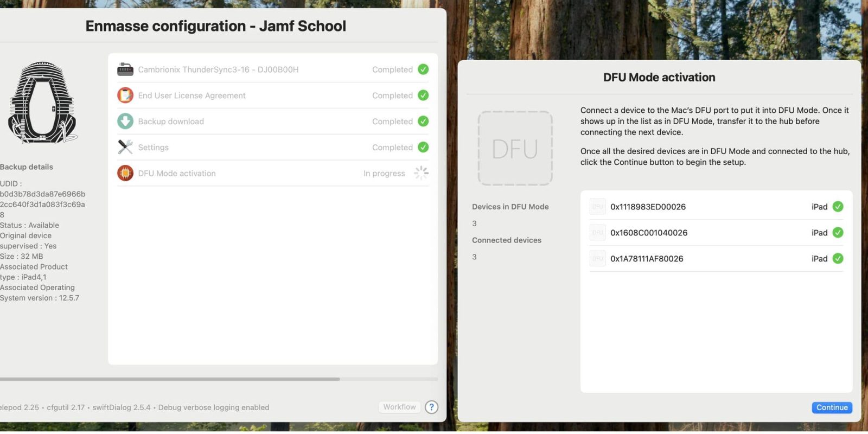Click the In progress spinner indicator
The image size is (868, 434).
click(422, 173)
